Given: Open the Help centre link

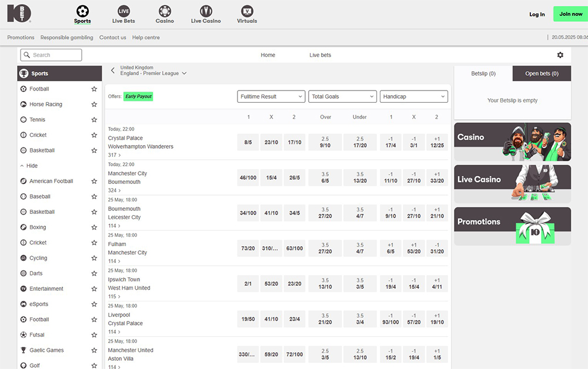Looking at the screenshot, I should (146, 38).
